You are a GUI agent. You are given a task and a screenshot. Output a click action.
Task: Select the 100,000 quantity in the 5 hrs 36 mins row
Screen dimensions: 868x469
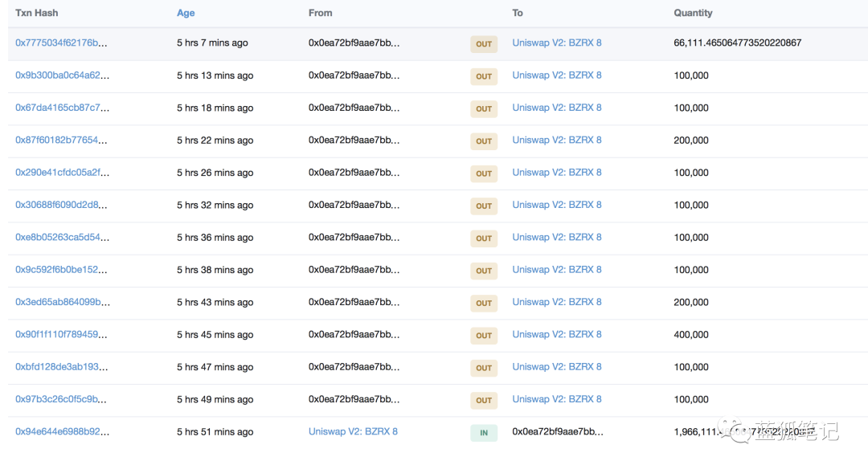coord(691,237)
